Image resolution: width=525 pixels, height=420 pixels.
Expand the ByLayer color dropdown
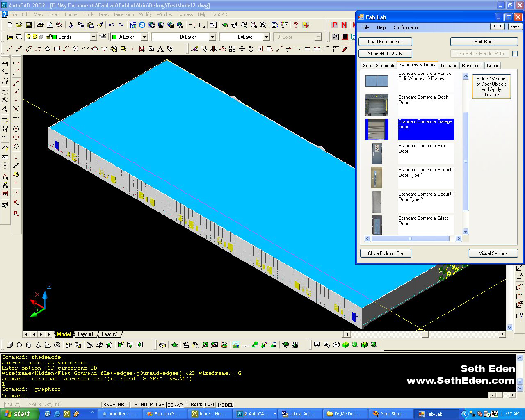[x=144, y=37]
